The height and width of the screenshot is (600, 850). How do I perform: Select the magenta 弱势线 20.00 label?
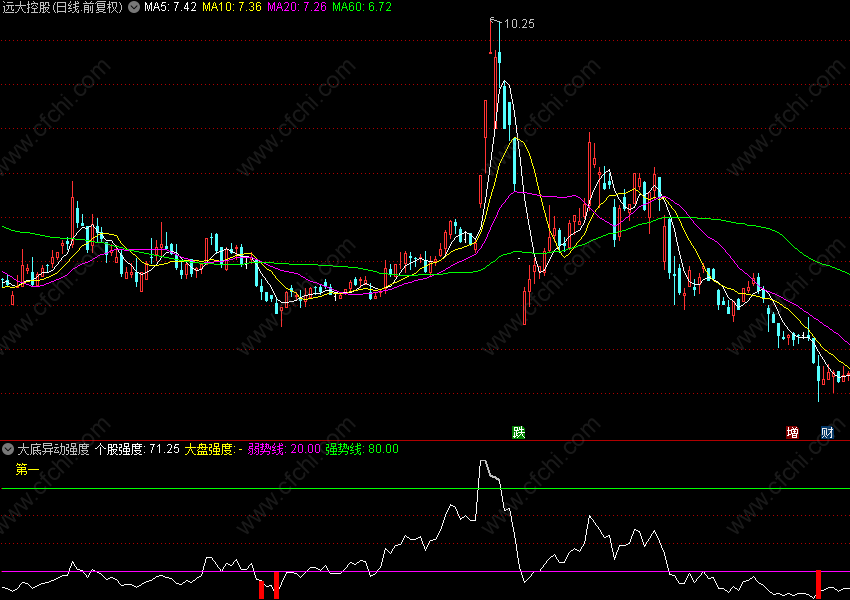click(285, 449)
